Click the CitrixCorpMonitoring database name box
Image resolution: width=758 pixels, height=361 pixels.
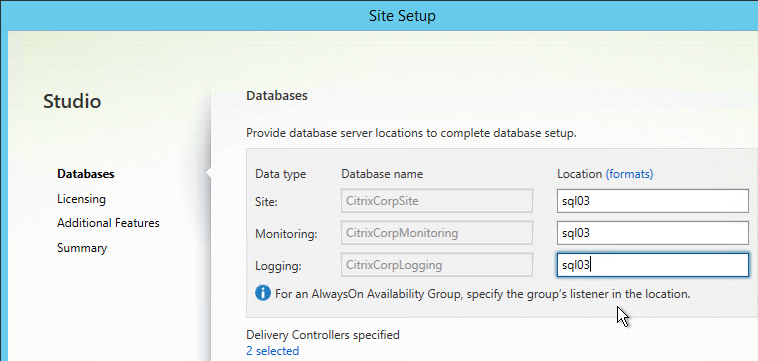point(437,233)
